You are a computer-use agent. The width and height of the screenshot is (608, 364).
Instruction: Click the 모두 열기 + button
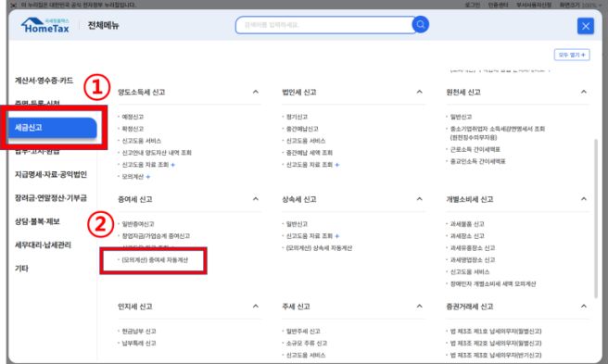coord(572,55)
